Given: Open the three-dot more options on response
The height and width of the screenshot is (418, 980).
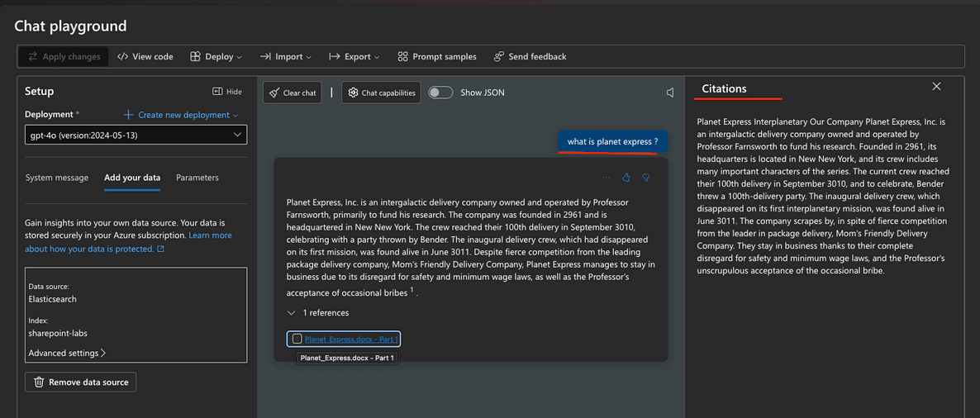Looking at the screenshot, I should [607, 178].
